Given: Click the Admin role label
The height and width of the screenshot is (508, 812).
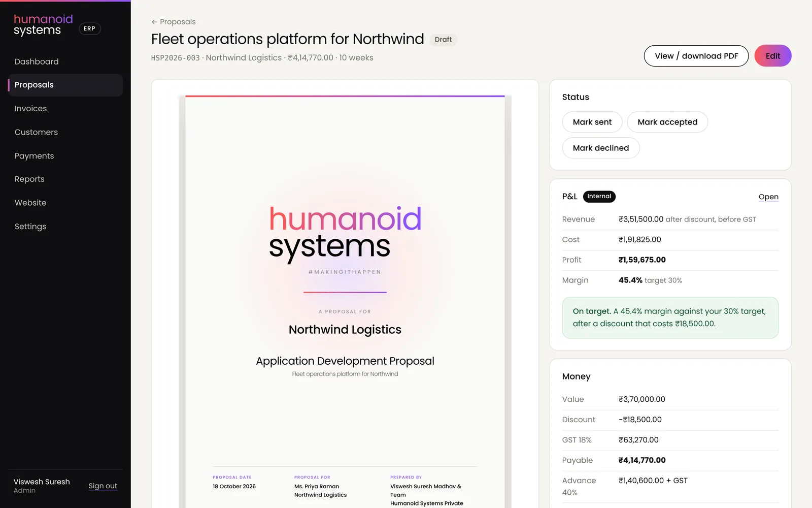Looking at the screenshot, I should 24,491.
